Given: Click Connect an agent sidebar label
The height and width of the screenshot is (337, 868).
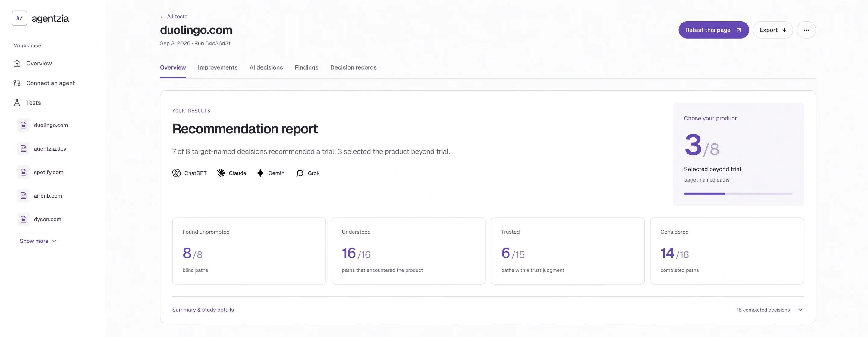Looking at the screenshot, I should [51, 83].
